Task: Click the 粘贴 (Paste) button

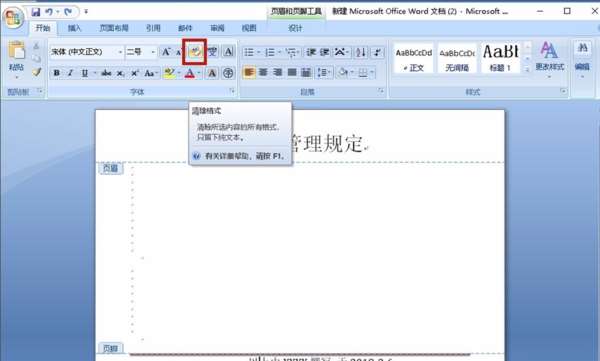Action: pyautogui.click(x=16, y=59)
